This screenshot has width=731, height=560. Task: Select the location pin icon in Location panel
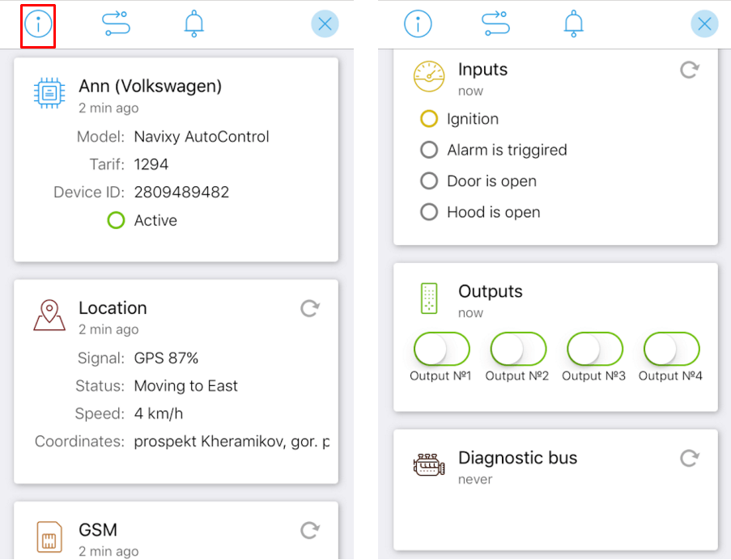49,316
